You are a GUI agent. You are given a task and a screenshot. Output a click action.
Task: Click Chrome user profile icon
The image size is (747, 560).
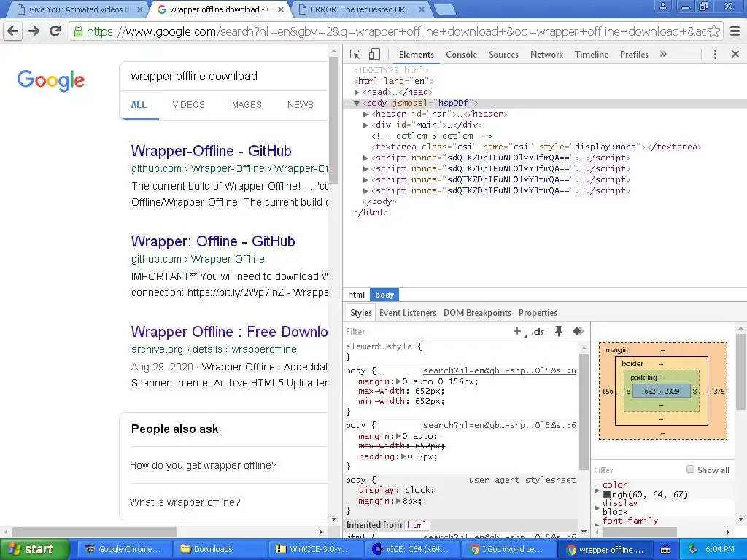click(663, 6)
